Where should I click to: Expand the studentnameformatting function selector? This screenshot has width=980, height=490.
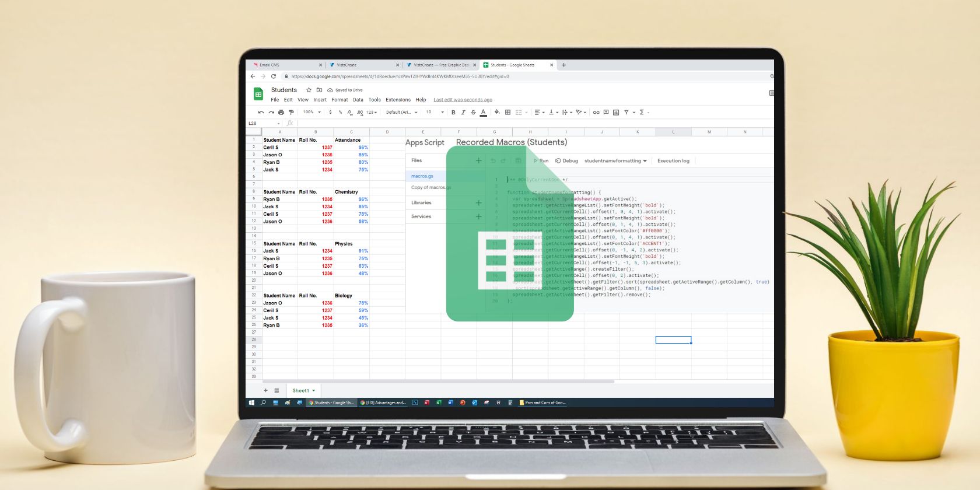[615, 161]
